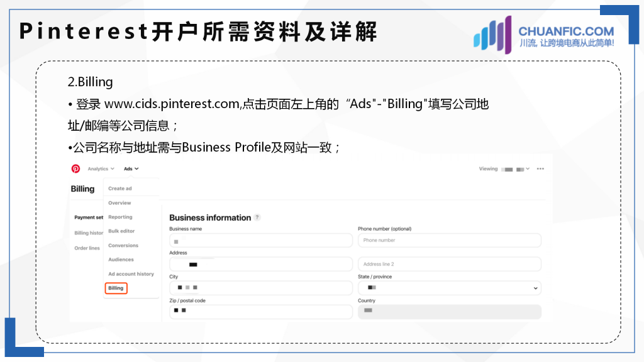
Task: Click the Business information heading
Action: click(210, 217)
